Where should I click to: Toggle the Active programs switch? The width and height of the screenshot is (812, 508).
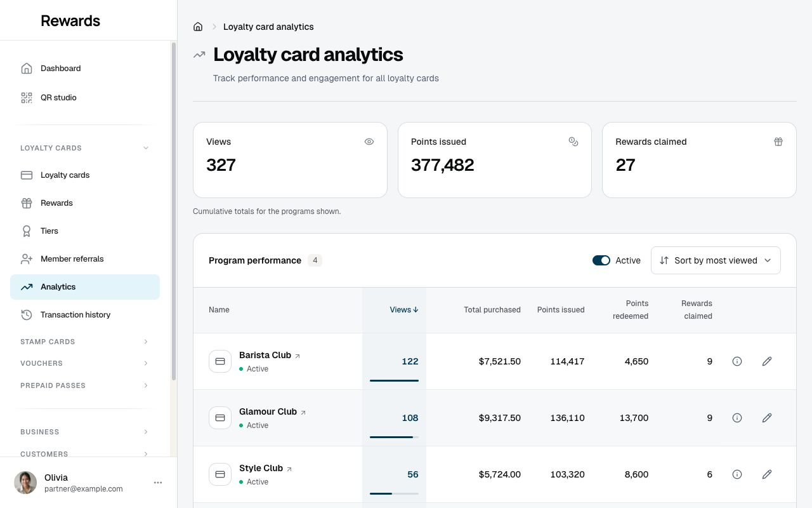pos(601,260)
